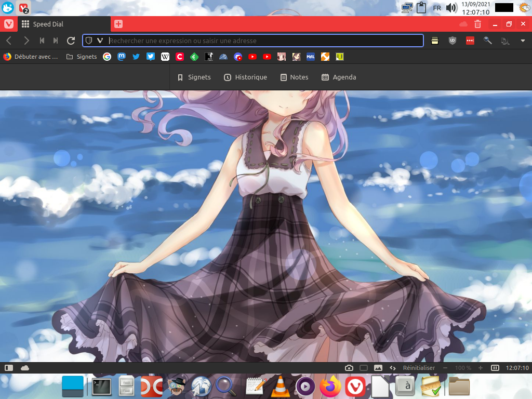Click FR keyboard layout indicator
This screenshot has width=532, height=399.
point(437,8)
